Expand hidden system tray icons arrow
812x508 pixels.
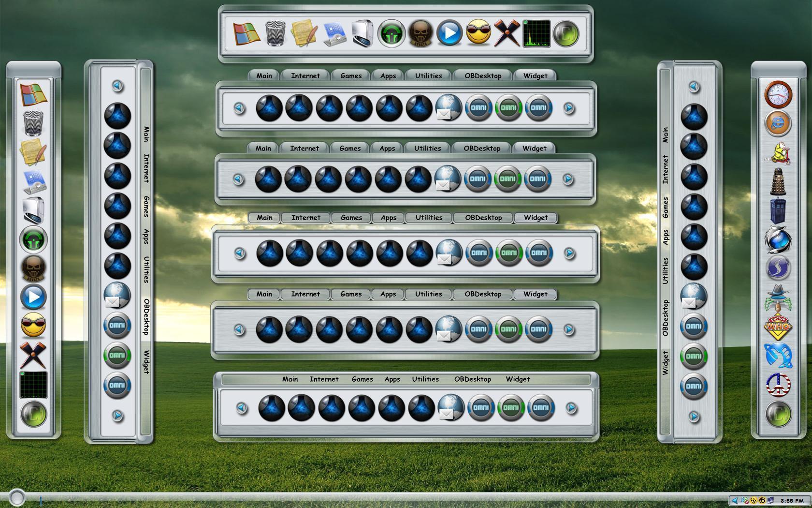pos(735,501)
